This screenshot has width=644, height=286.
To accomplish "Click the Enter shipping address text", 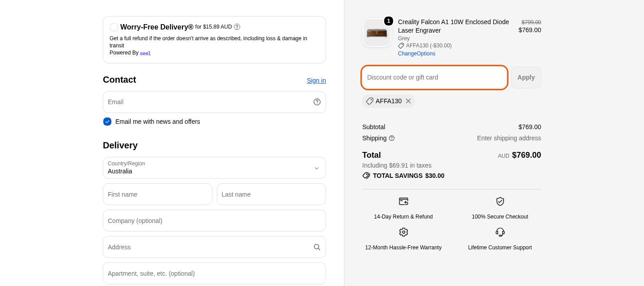I will pyautogui.click(x=509, y=138).
